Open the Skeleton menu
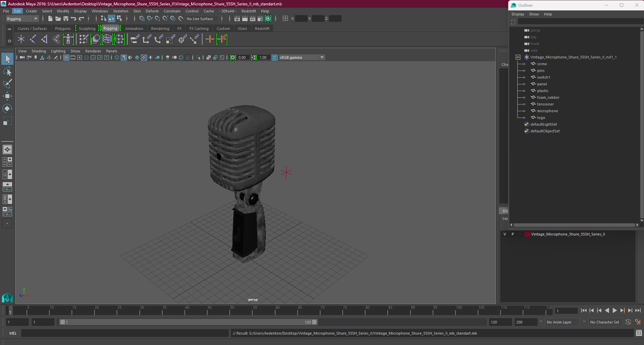 (x=121, y=11)
